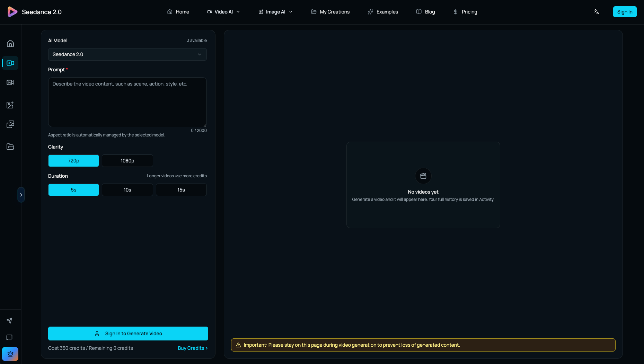Open the Video AI tool from the sidebar

[x=10, y=63]
